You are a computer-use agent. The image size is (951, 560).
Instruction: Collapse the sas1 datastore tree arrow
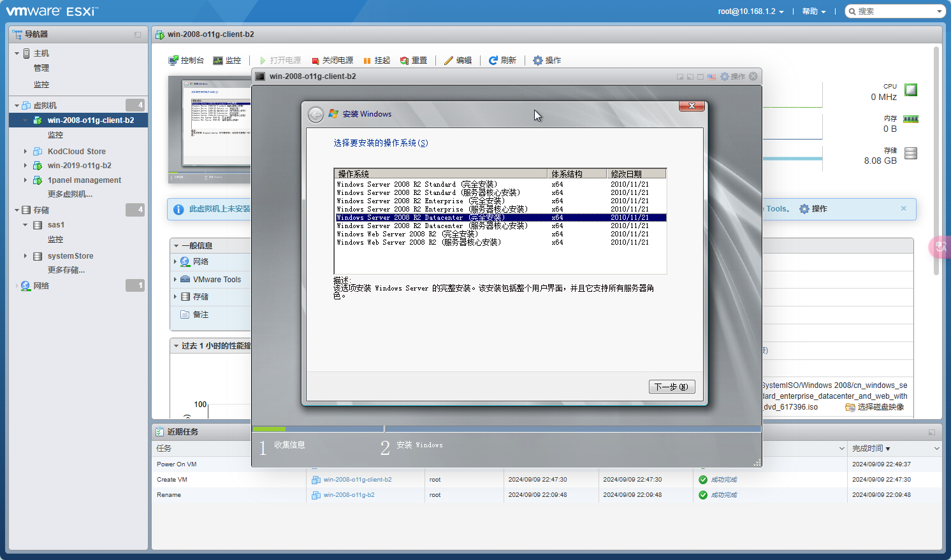[x=25, y=225]
